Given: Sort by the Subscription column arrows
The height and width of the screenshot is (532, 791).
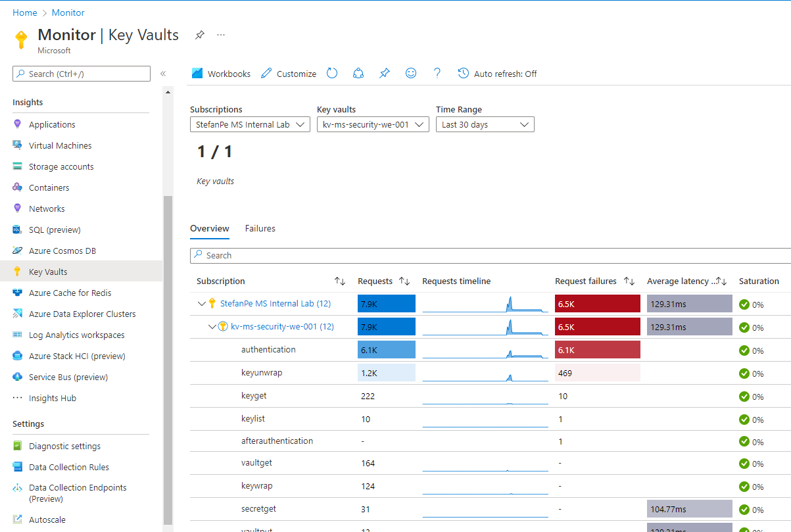Looking at the screenshot, I should point(340,281).
